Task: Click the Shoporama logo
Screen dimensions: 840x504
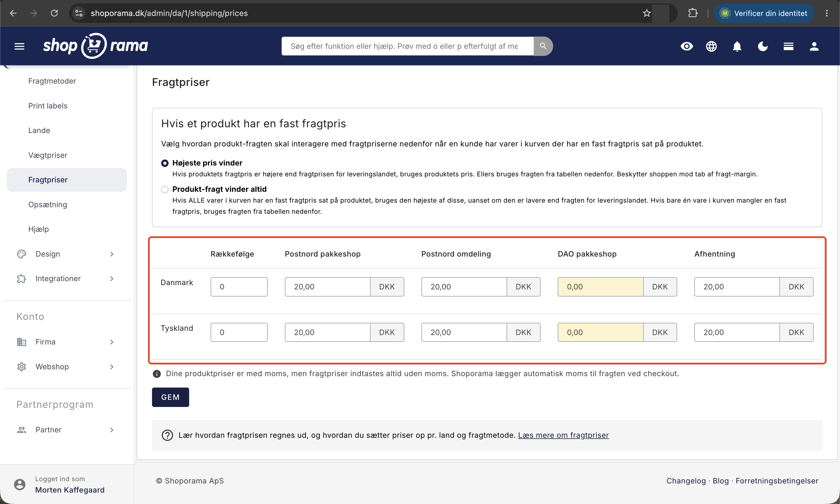Action: click(x=95, y=46)
